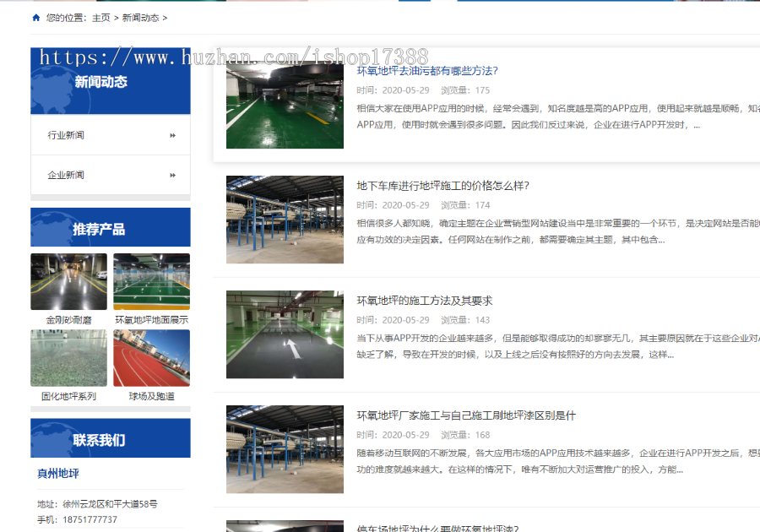760x532 pixels.
Task: Open article 环氧地坪厂家施工与自己施工刷地坪漆区别是什
Action: coord(466,415)
